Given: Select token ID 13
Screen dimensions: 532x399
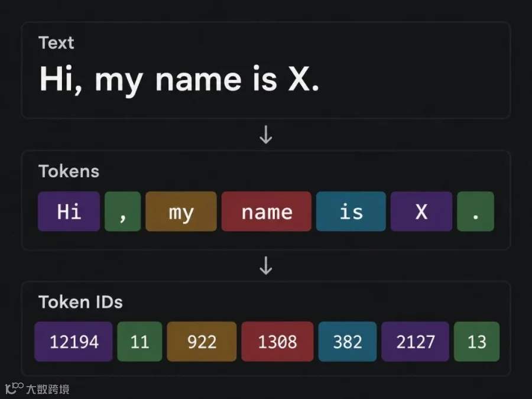Looking at the screenshot, I should 476,342.
